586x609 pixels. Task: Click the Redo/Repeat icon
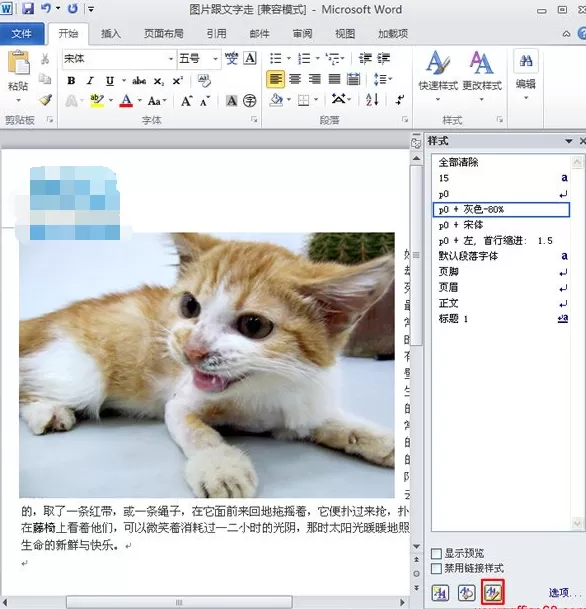[x=72, y=8]
